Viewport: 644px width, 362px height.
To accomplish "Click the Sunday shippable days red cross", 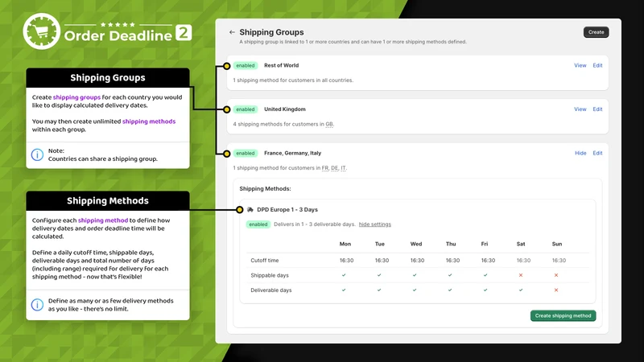I will point(556,275).
